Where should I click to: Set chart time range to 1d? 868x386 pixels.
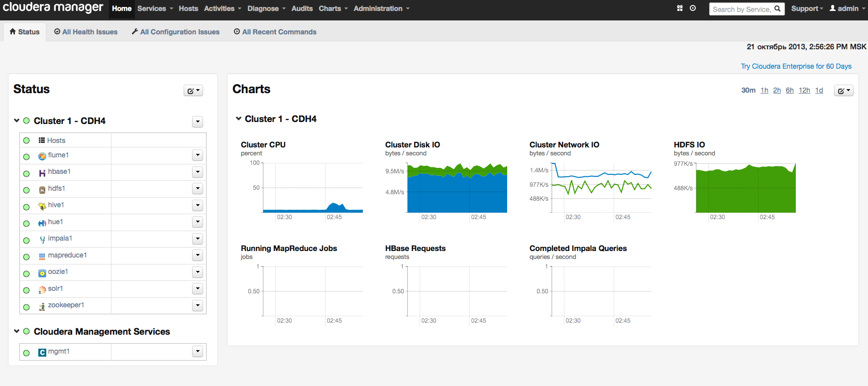[x=819, y=90]
